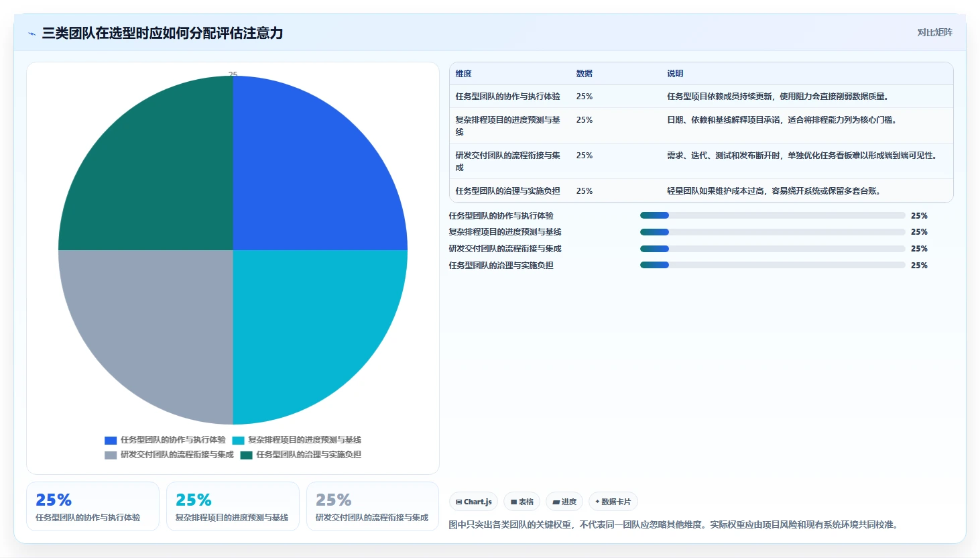Screen dimensions: 980x558
Task: Click the 维度 column header
Action: tap(464, 74)
